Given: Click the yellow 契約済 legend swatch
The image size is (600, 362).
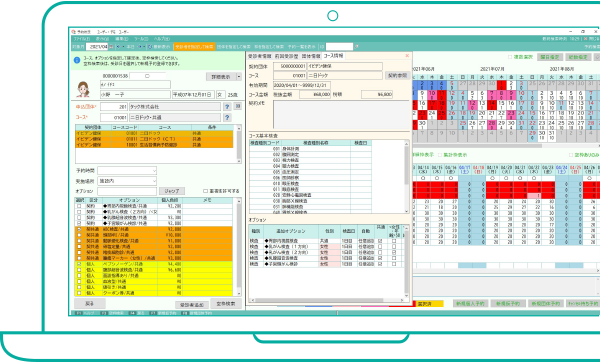Looking at the screenshot, I should 430,304.
